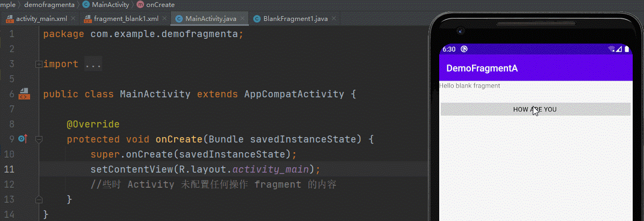This screenshot has height=221, width=644.
Task: Click onCreate in the breadcrumb bar
Action: point(160,5)
